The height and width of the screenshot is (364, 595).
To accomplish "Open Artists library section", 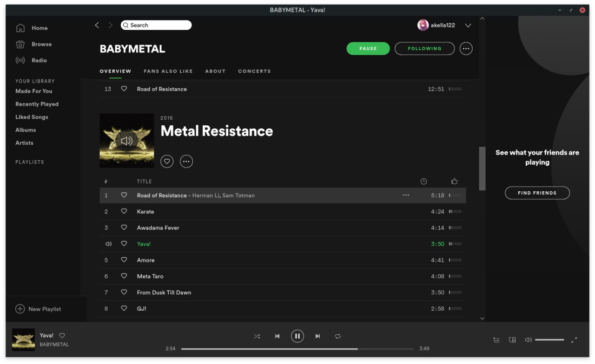I will point(25,143).
